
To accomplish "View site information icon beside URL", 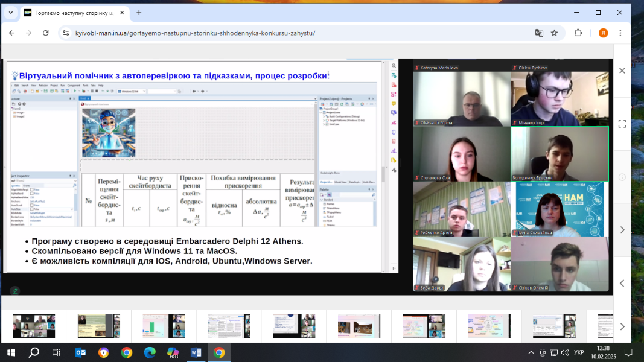I will [x=66, y=33].
